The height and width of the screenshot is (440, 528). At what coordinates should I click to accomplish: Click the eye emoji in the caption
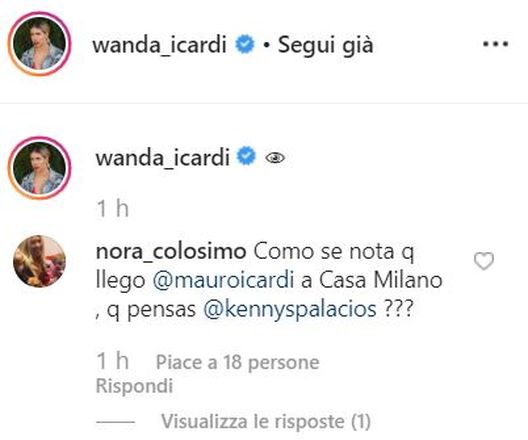click(275, 158)
